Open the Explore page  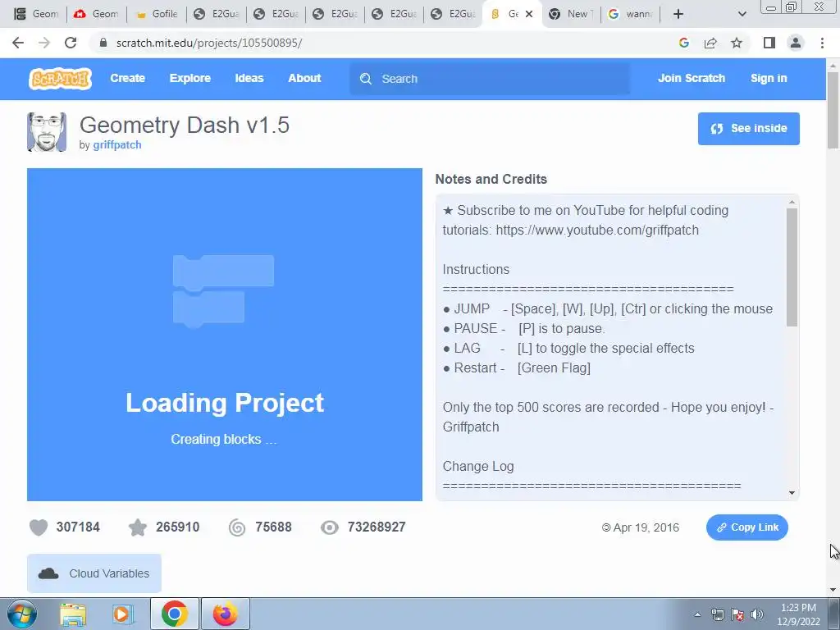(x=190, y=78)
